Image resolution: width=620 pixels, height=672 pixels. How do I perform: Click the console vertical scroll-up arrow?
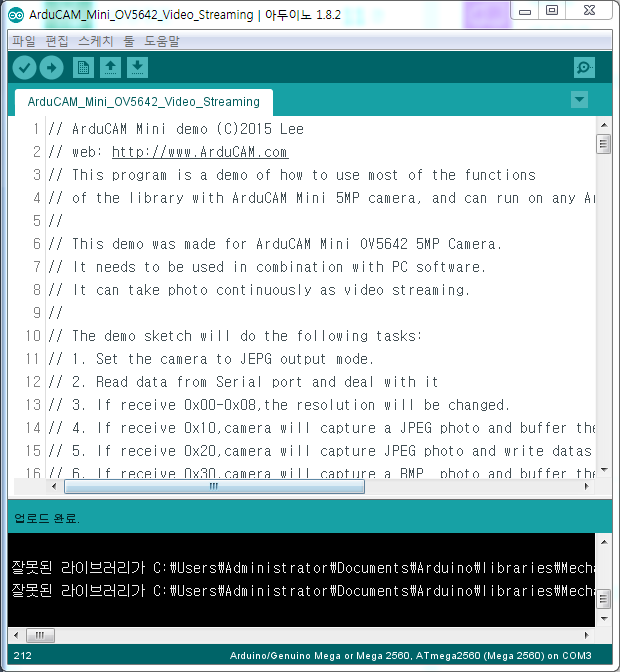click(x=604, y=542)
